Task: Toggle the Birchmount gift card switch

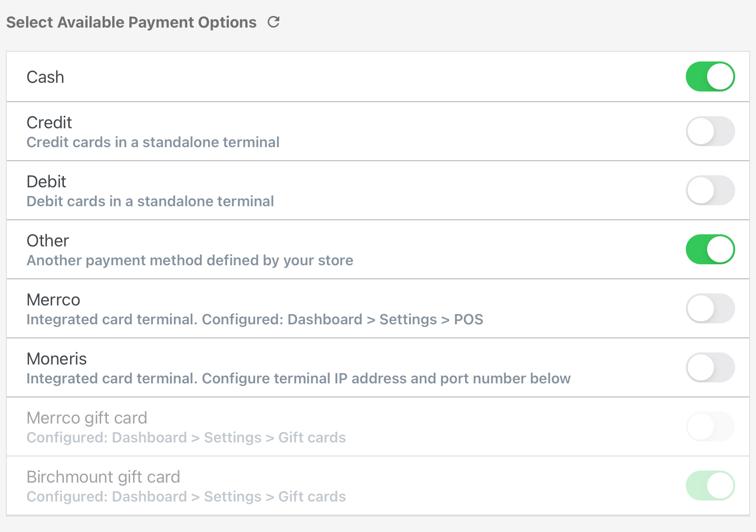Action: (x=710, y=486)
